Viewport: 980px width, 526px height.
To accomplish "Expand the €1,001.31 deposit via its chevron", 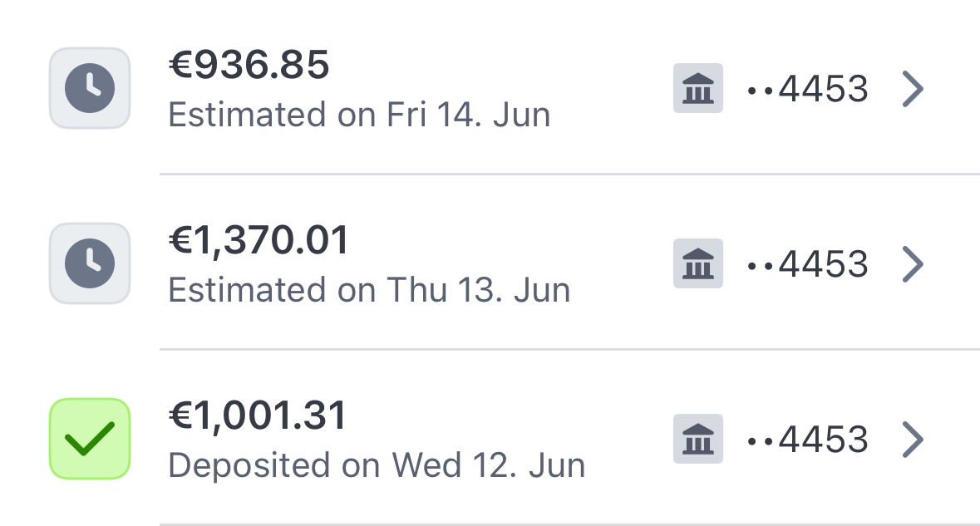I will (x=913, y=439).
